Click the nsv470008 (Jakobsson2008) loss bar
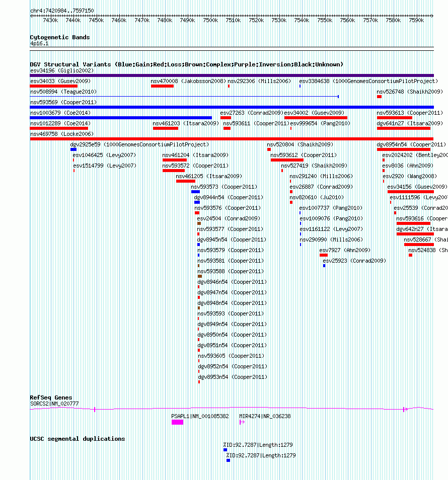 (162, 86)
